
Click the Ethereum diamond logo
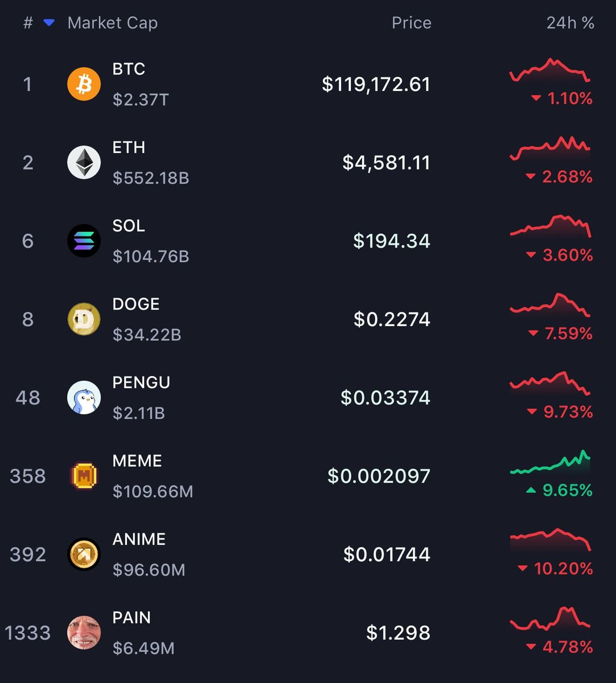click(x=84, y=163)
